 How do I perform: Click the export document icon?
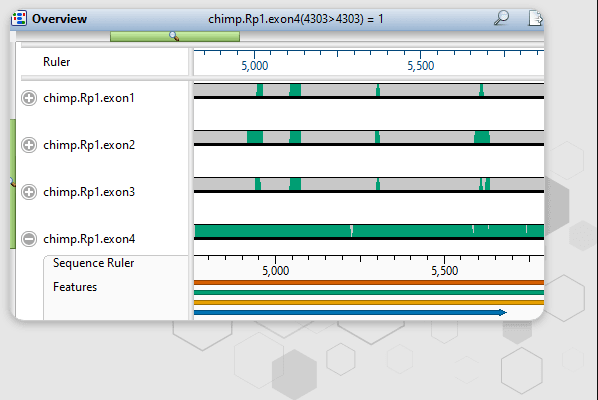point(535,18)
